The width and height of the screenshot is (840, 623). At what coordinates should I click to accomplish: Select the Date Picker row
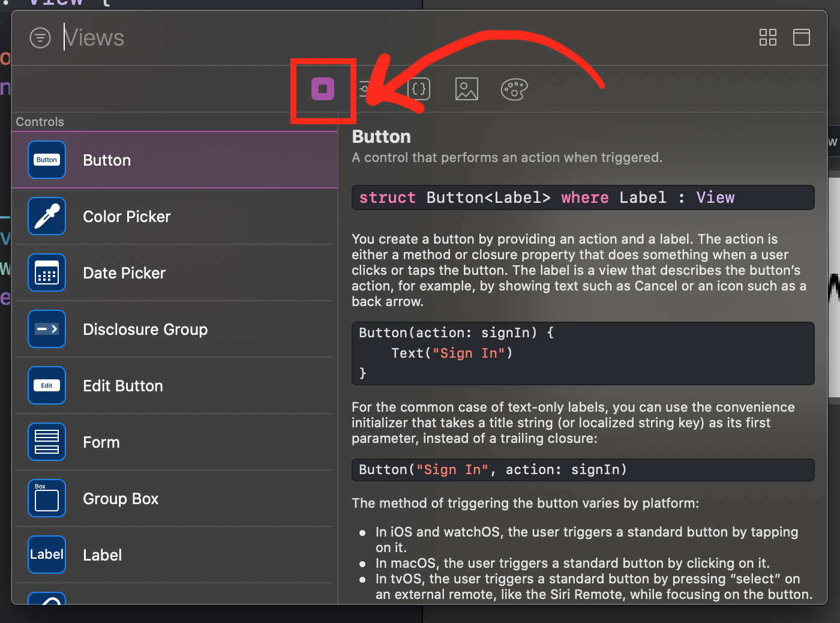point(175,273)
